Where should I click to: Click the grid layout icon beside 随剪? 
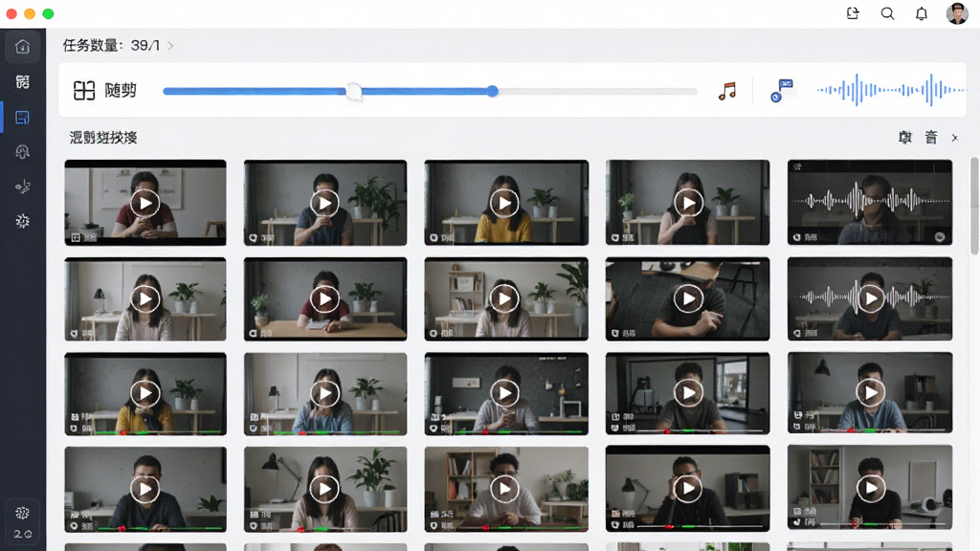(x=84, y=91)
